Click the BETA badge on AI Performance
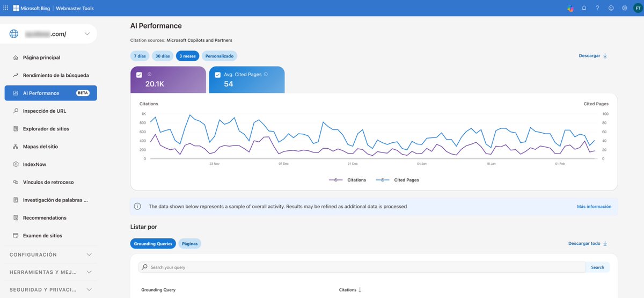 pyautogui.click(x=83, y=93)
